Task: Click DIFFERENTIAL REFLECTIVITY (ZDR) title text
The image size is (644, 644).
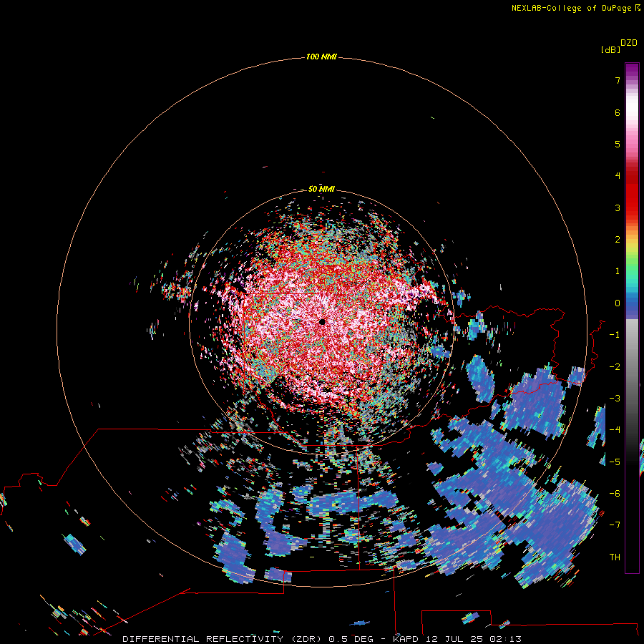Action: (223, 639)
